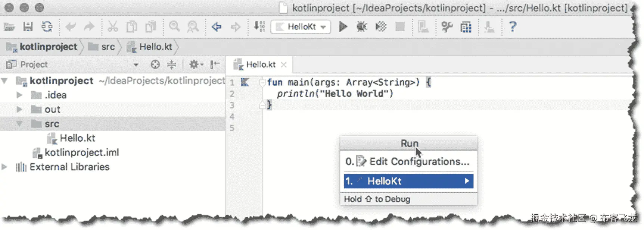The width and height of the screenshot is (644, 230).
Task: Run with coverage icon in toolbar
Action: (x=381, y=27)
